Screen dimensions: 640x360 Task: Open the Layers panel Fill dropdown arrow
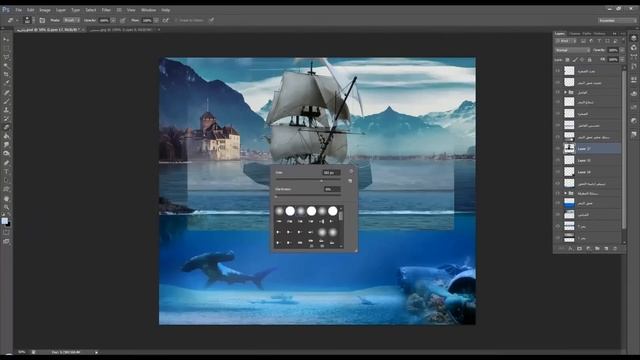(622, 60)
